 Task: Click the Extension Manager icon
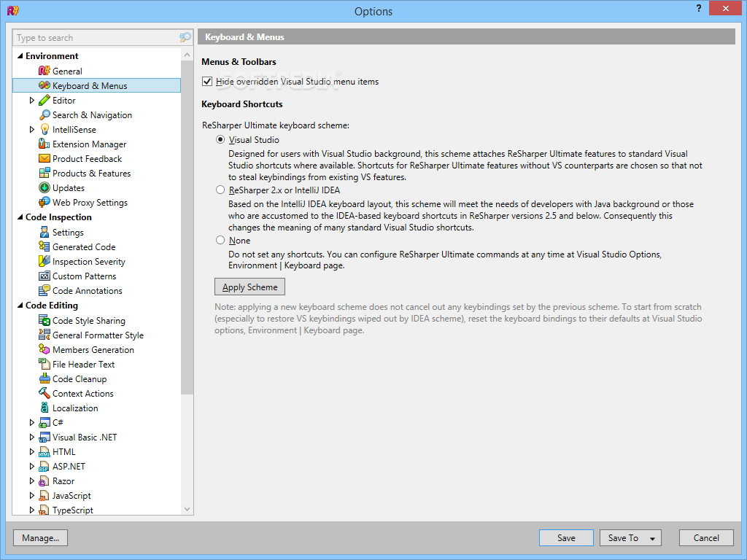pos(44,144)
